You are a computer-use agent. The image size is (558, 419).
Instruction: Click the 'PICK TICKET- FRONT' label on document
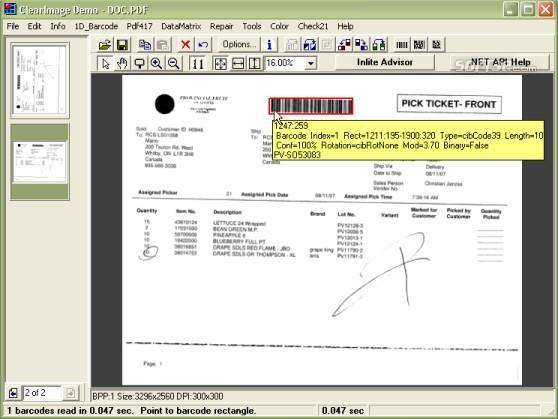(x=449, y=104)
